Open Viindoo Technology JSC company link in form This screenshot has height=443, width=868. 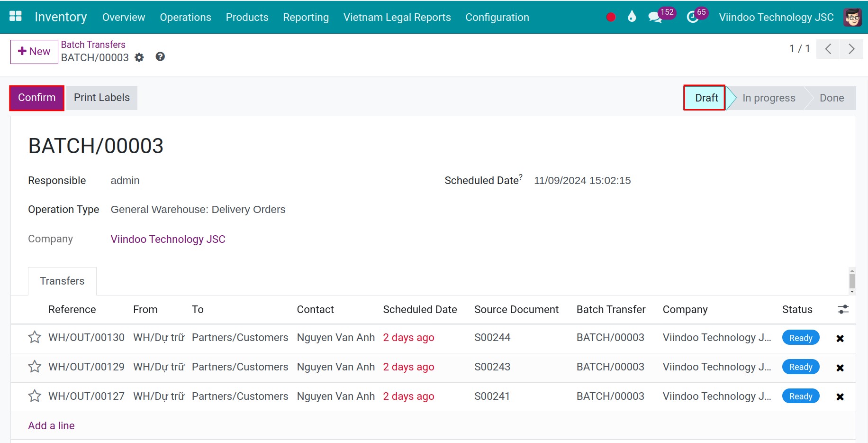pos(168,239)
